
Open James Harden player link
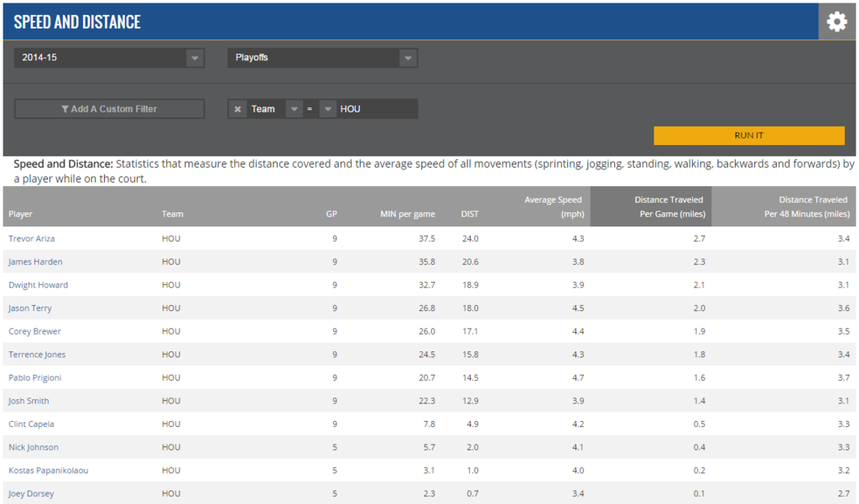(x=35, y=262)
